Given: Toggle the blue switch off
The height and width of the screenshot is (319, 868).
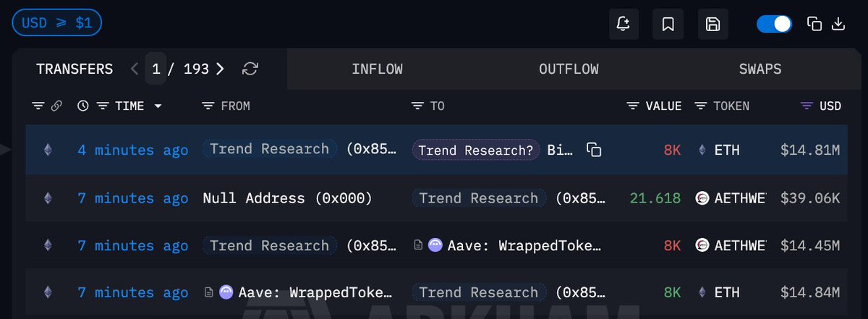Looking at the screenshot, I should tap(774, 24).
